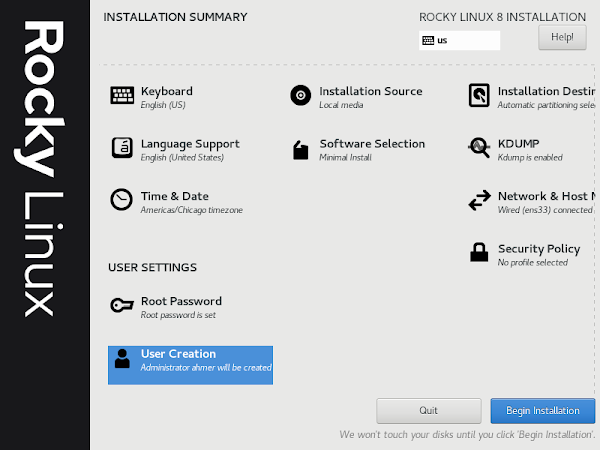Screen dimensions: 600x450
Task: Select the Language Support heading
Action: (x=190, y=144)
